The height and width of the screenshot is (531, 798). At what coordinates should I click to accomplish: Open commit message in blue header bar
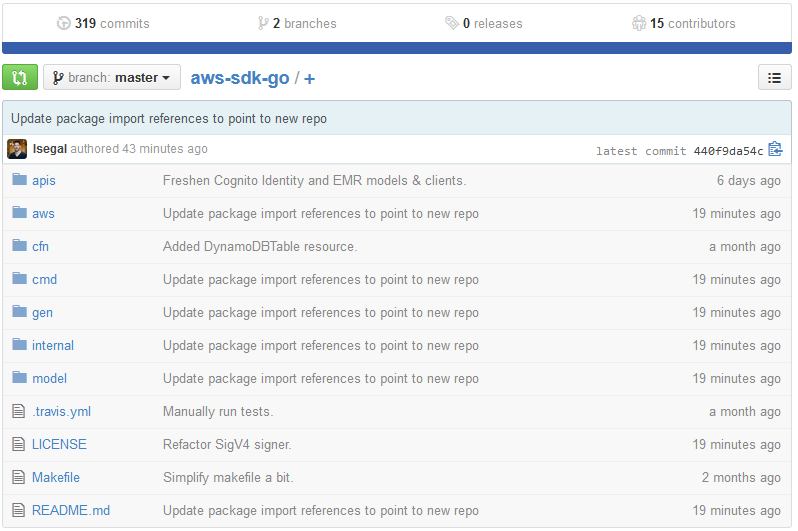point(169,119)
